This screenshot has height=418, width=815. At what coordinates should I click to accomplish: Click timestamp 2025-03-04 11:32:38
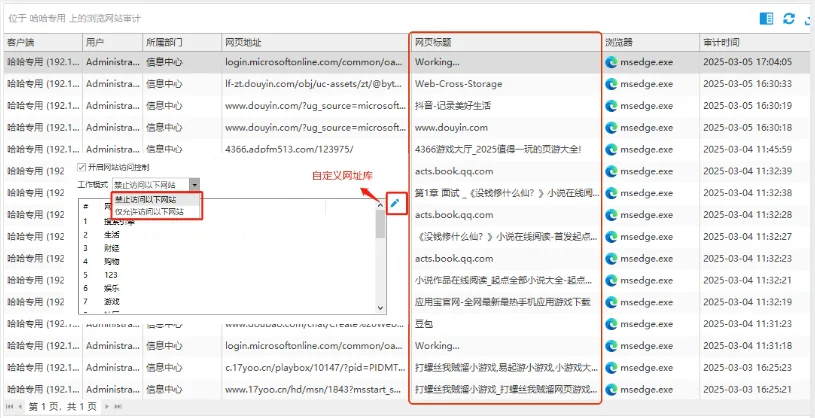coord(747,193)
